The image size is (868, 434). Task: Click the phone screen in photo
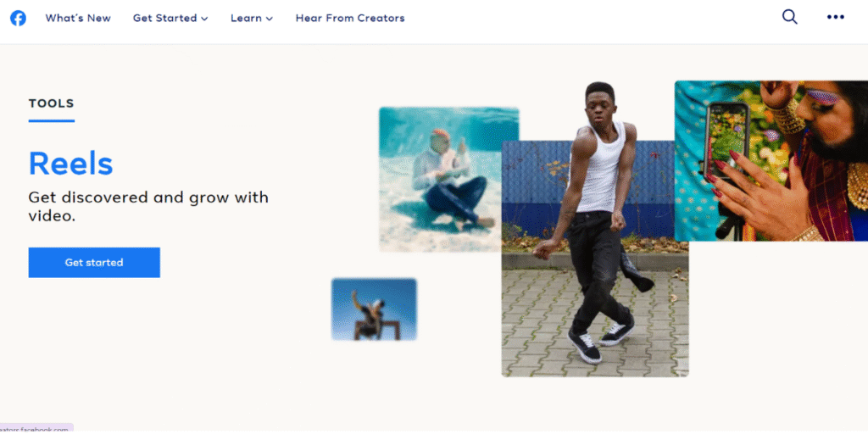coord(726,136)
